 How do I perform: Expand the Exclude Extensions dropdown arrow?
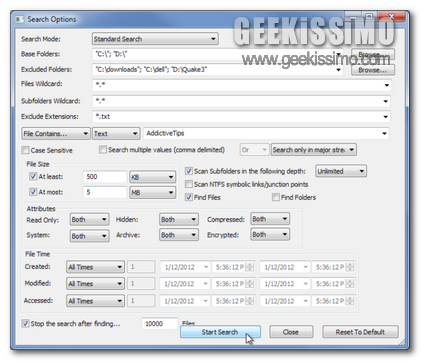click(386, 117)
